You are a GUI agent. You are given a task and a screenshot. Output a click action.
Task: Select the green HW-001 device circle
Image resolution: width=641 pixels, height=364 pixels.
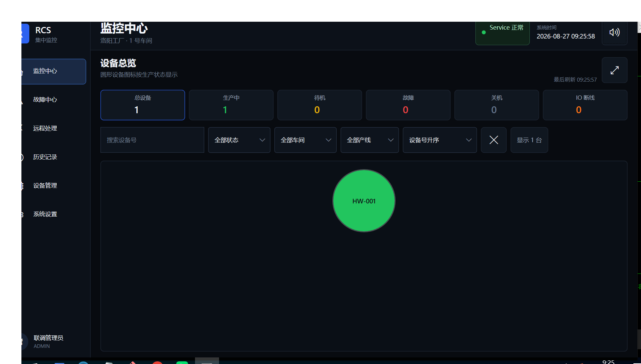coord(364,201)
